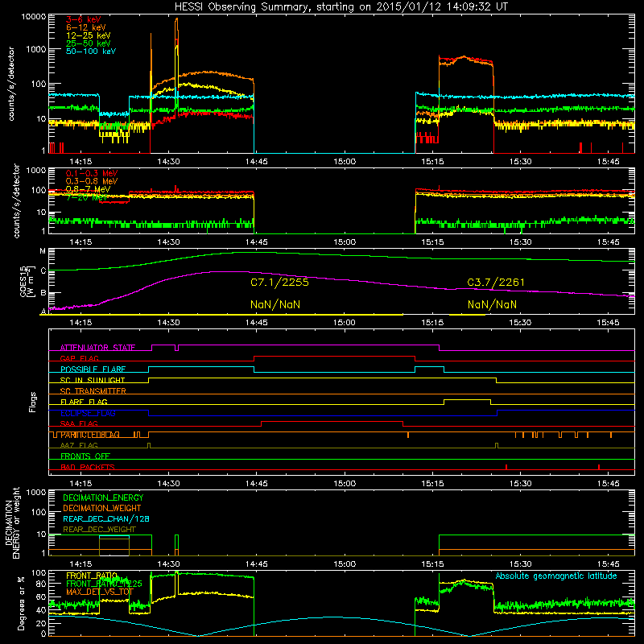Click the BAD PACKETS flag label

(88, 467)
